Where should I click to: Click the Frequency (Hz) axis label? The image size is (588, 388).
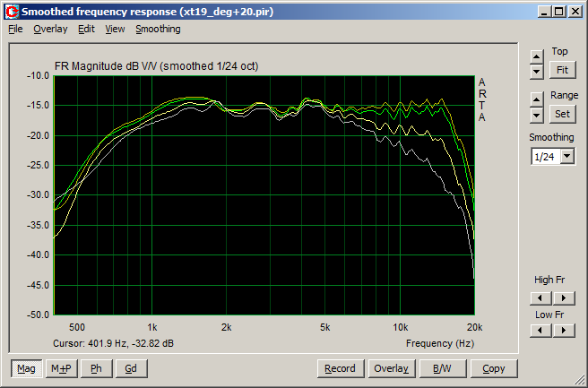point(440,343)
